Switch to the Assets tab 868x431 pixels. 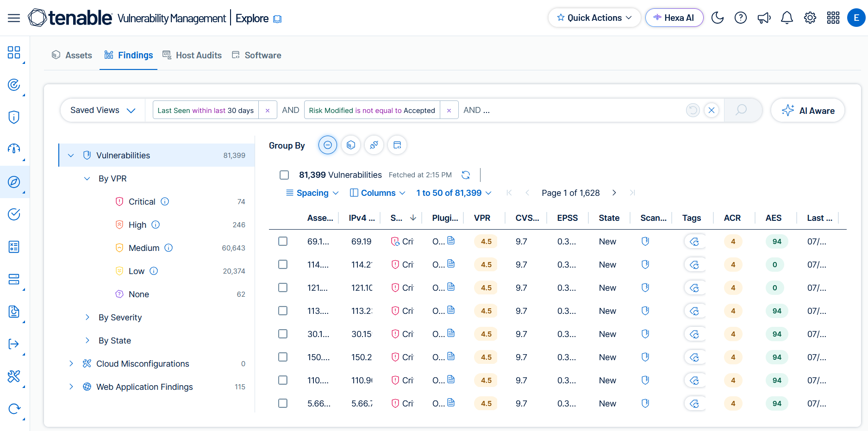coord(72,55)
